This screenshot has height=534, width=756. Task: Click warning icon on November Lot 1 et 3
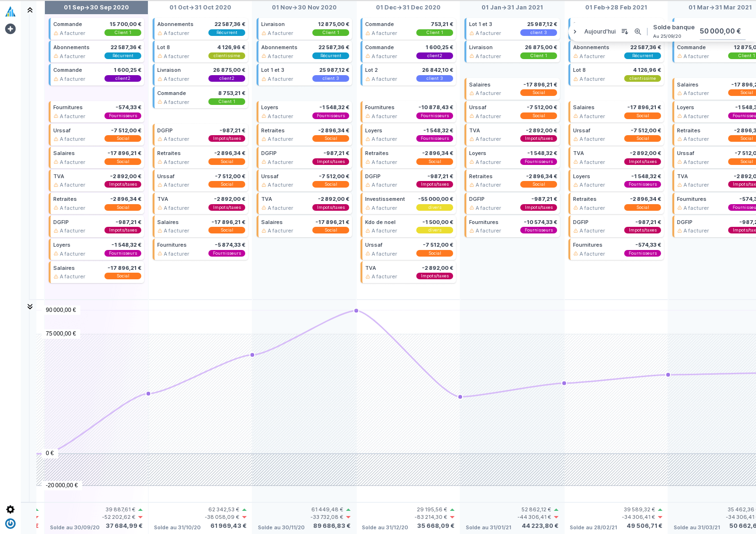264,79
